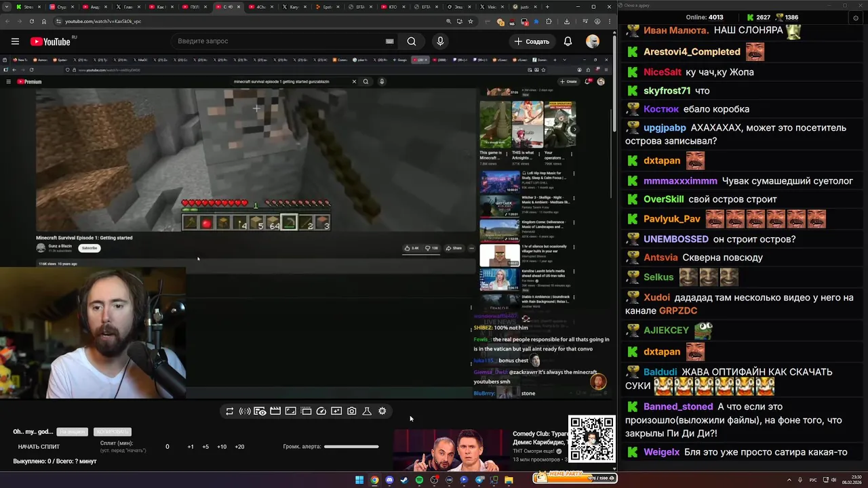
Task: Open the YouTube account avatar menu
Action: 593,41
